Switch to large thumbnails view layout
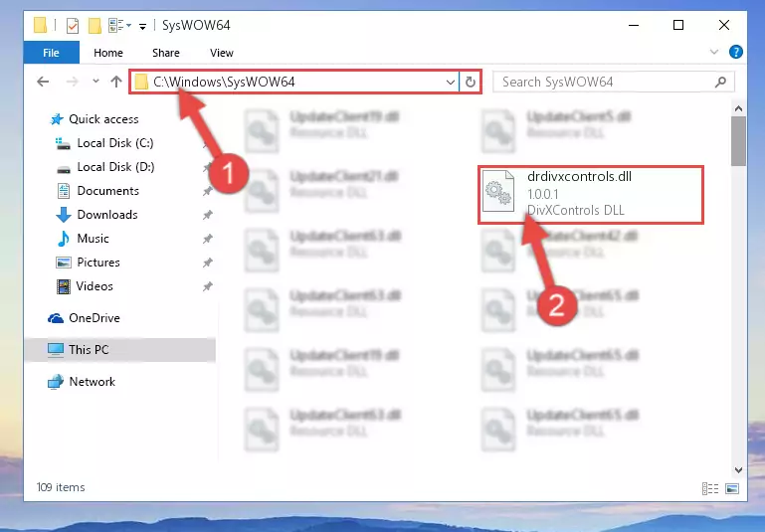The width and height of the screenshot is (765, 532). tap(732, 488)
